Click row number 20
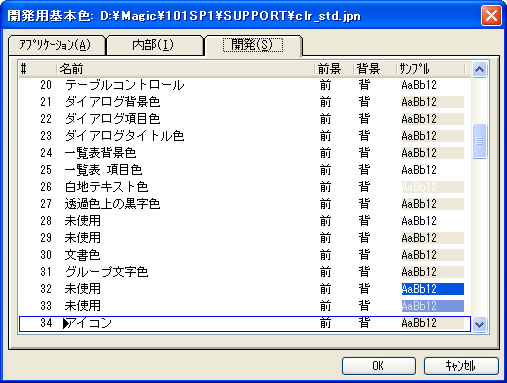Viewport: 507px width, 383px height. pyautogui.click(x=46, y=85)
